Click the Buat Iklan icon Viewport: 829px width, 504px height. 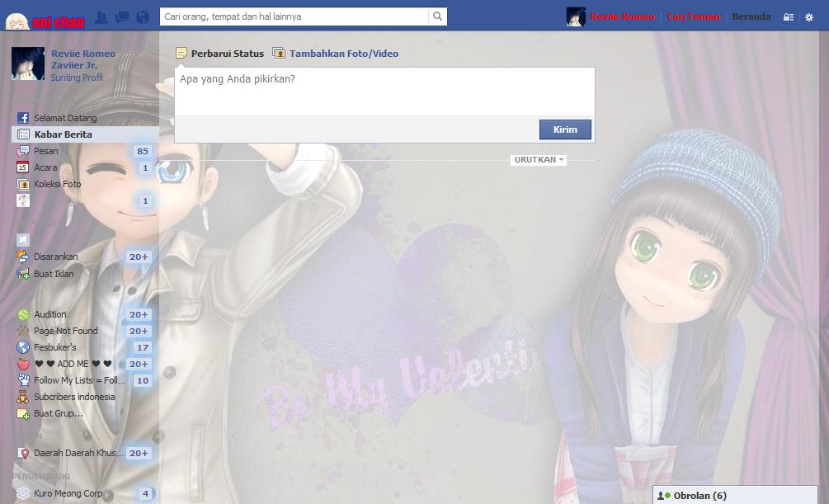(23, 274)
